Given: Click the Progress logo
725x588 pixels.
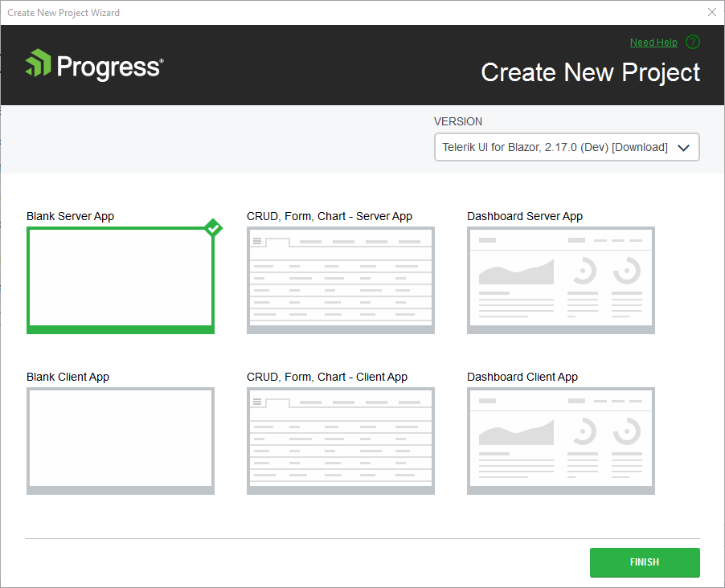Looking at the screenshot, I should 94,65.
